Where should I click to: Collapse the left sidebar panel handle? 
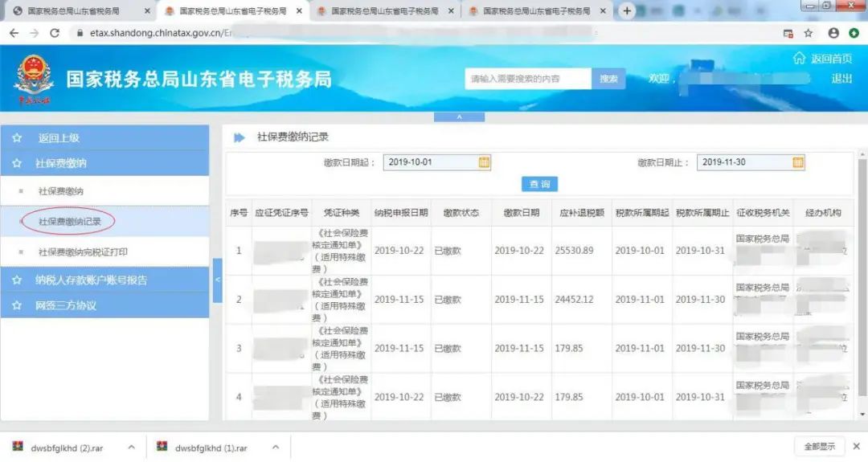click(217, 280)
